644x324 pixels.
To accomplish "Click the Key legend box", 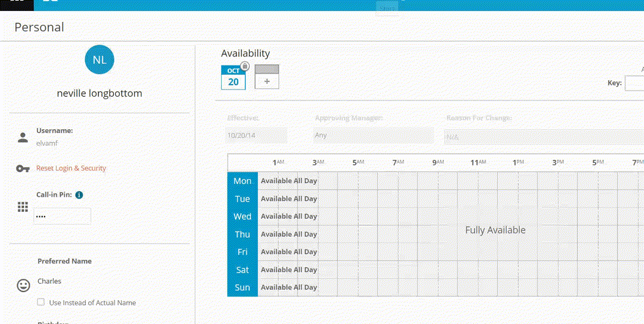I will [634, 83].
